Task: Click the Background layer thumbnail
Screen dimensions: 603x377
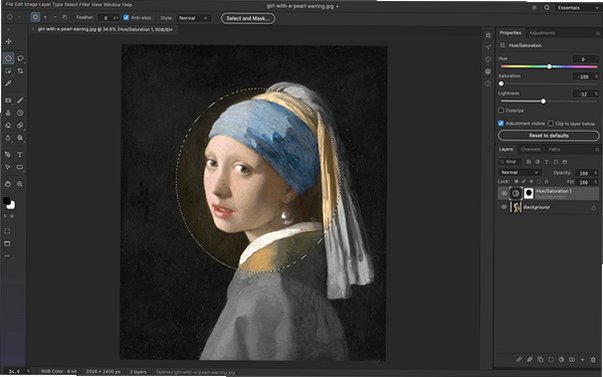Action: (x=516, y=207)
